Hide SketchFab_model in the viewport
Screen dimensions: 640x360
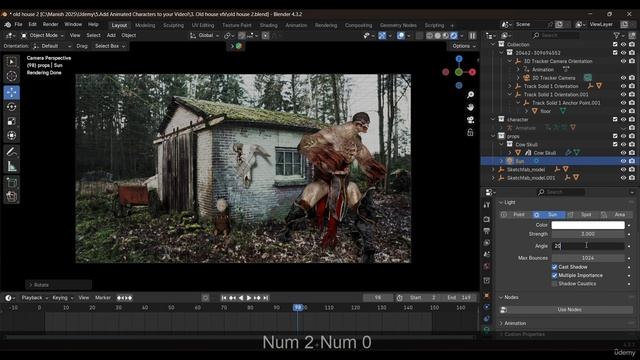(623, 169)
